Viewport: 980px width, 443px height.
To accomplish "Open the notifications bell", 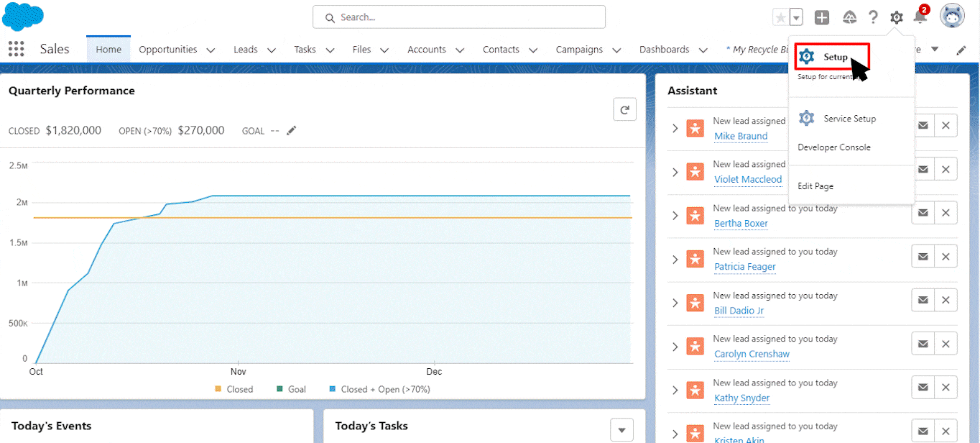I will tap(919, 17).
